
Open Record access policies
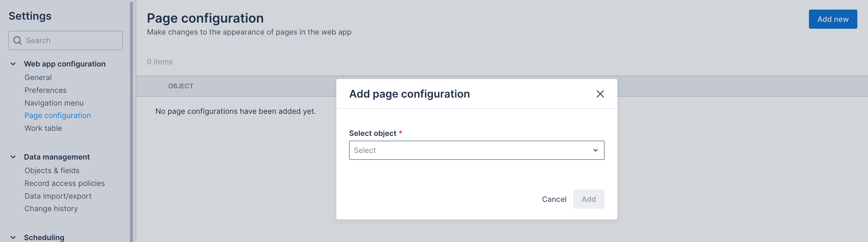(x=65, y=183)
